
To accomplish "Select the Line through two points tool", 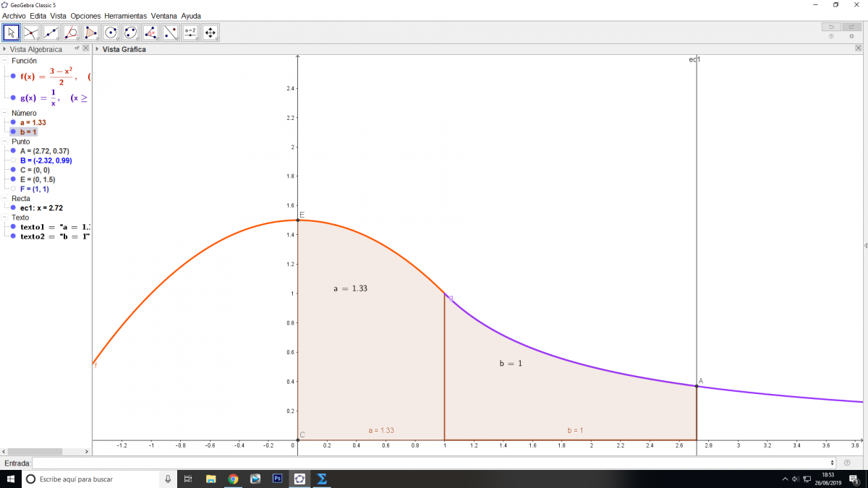I will pyautogui.click(x=51, y=33).
